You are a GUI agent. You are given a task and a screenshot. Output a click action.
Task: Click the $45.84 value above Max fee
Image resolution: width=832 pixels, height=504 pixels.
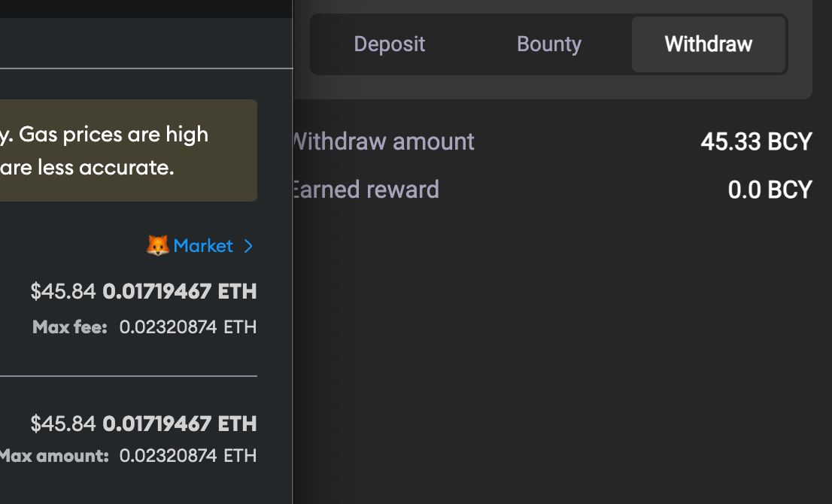tap(62, 291)
